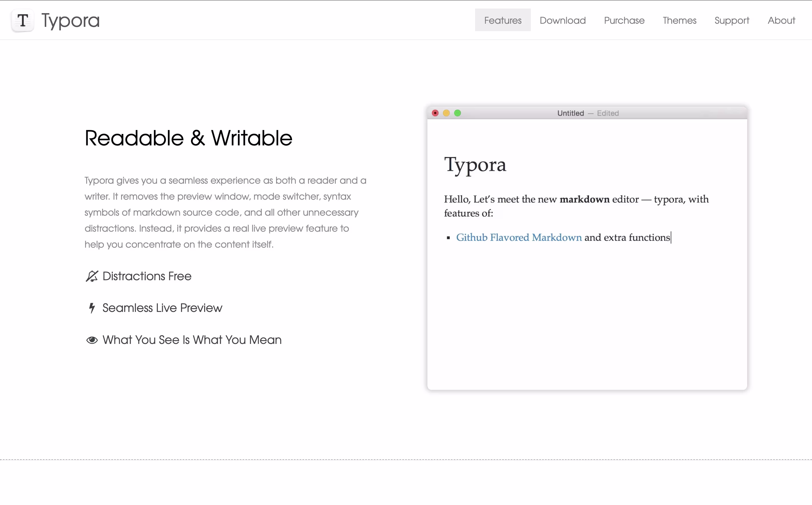Screen dimensions: 812x505
Task: Open the Features nav tab
Action: (x=503, y=20)
